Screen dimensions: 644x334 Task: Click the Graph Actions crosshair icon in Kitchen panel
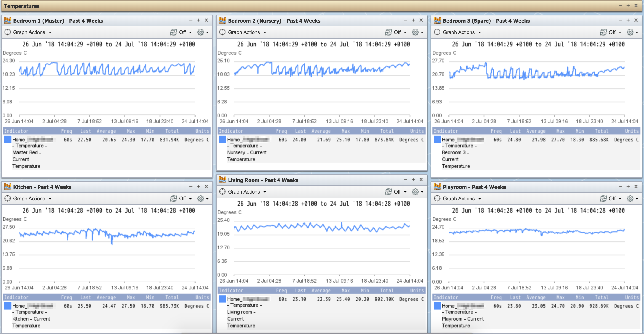coord(8,199)
